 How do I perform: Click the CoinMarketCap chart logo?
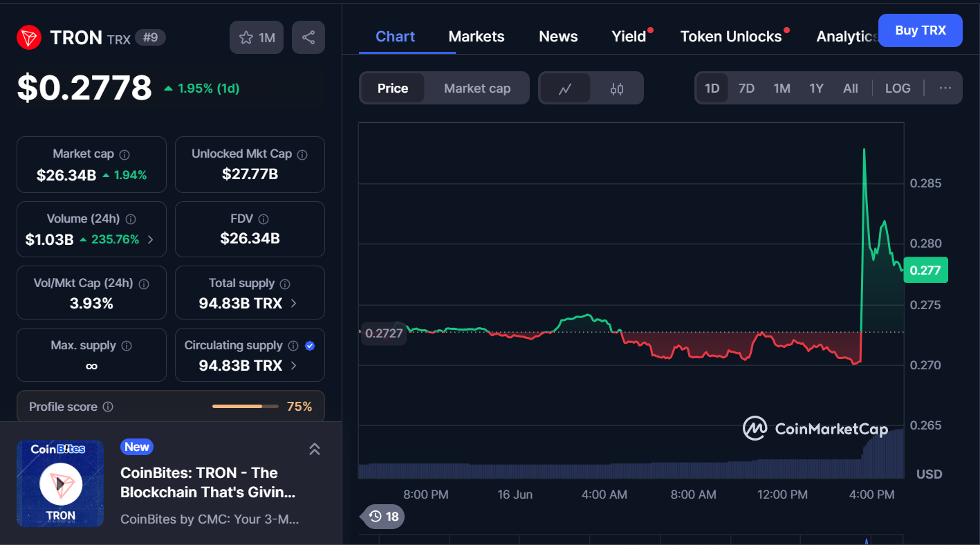(815, 429)
